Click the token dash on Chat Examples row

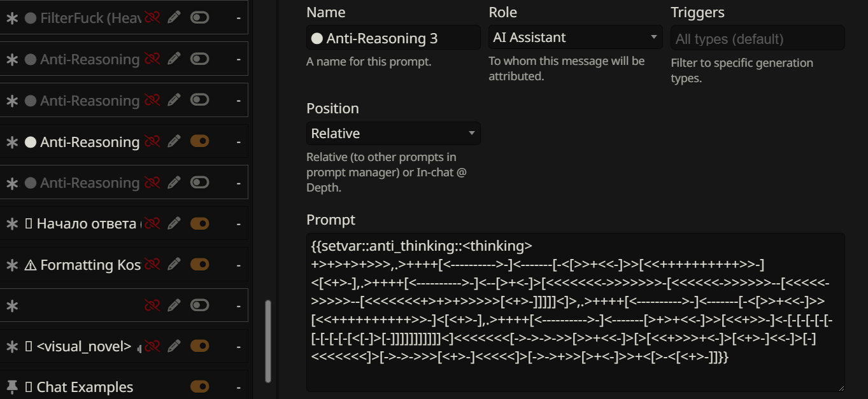pos(238,387)
